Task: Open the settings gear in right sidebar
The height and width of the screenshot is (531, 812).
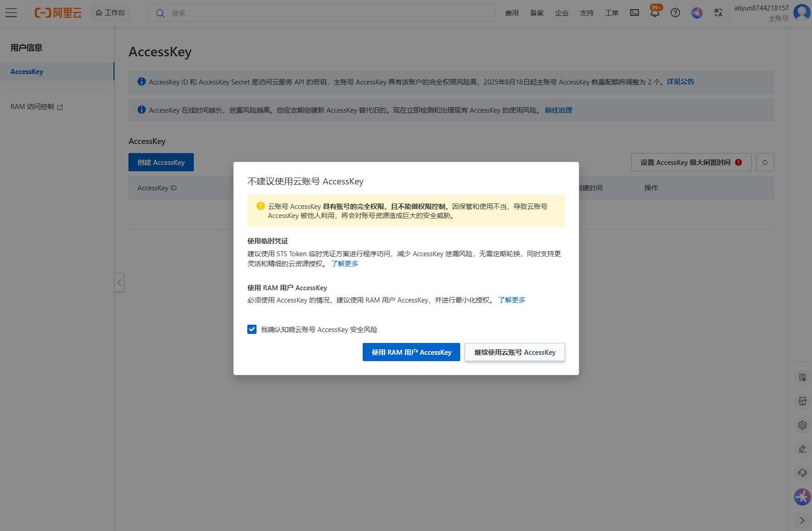Action: coord(802,425)
